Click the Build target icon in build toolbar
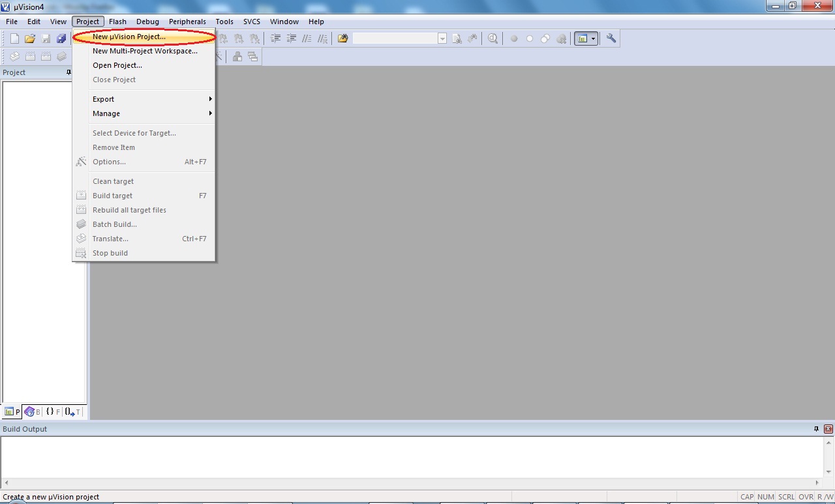 click(30, 57)
